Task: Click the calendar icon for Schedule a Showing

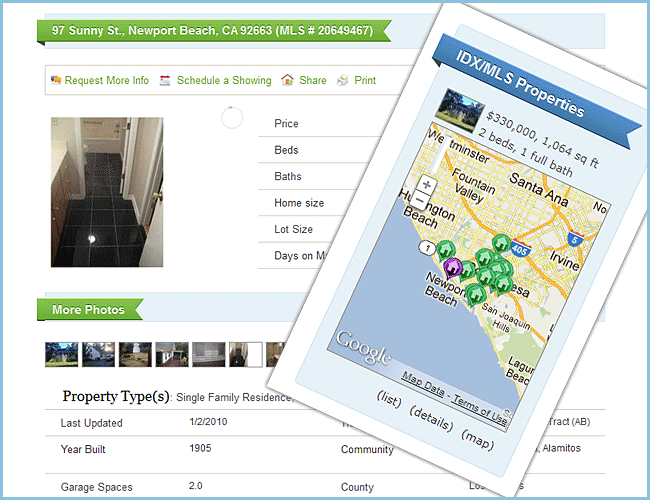Action: (165, 80)
